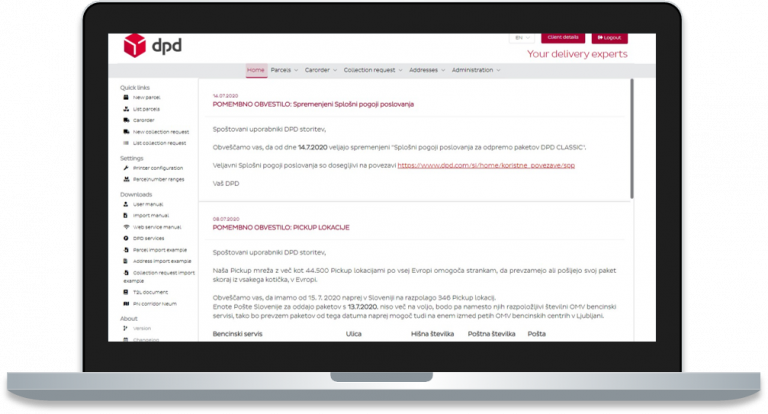Image resolution: width=768 pixels, height=414 pixels.
Task: Click the Parcelnumber ranges icon
Action: pos(126,179)
